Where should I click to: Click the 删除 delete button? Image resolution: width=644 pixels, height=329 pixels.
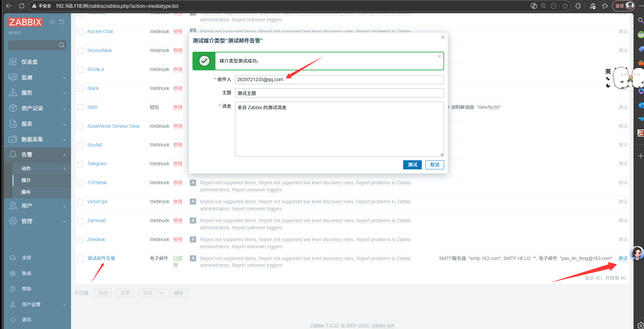tap(179, 293)
